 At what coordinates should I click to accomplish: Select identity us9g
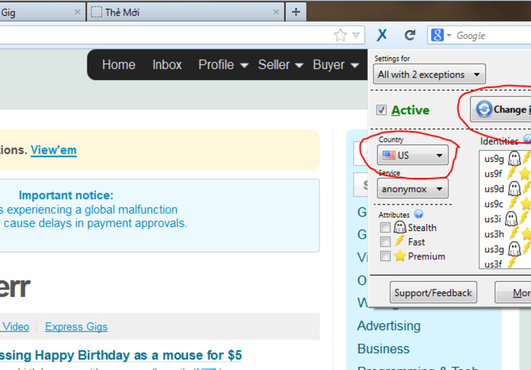[494, 158]
